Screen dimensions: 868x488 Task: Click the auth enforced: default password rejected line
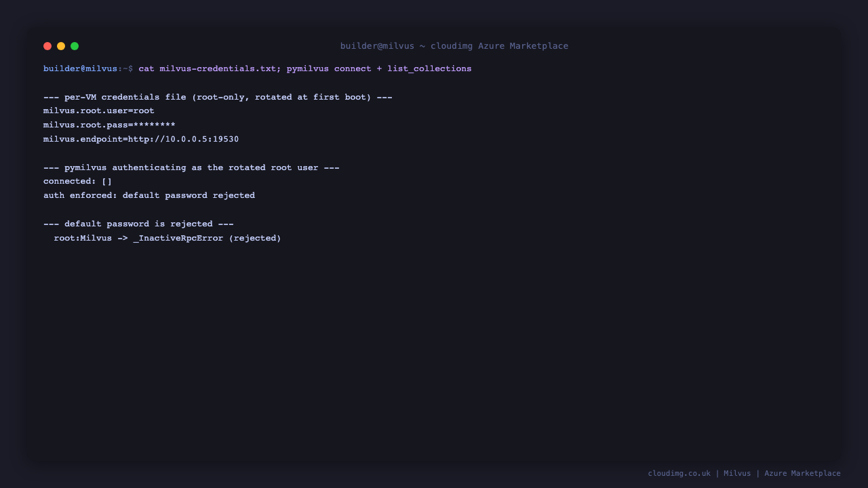[149, 196]
